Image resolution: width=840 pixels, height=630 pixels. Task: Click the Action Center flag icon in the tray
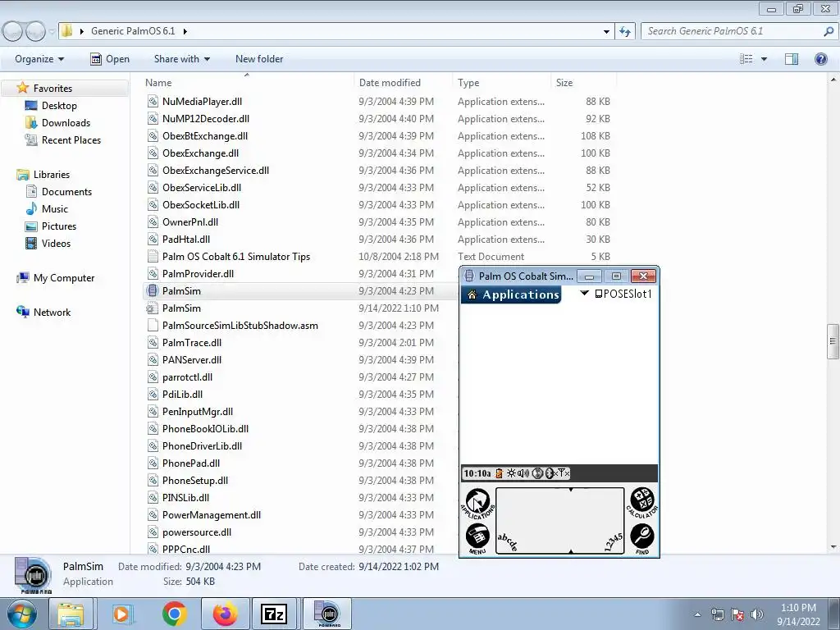pos(737,614)
